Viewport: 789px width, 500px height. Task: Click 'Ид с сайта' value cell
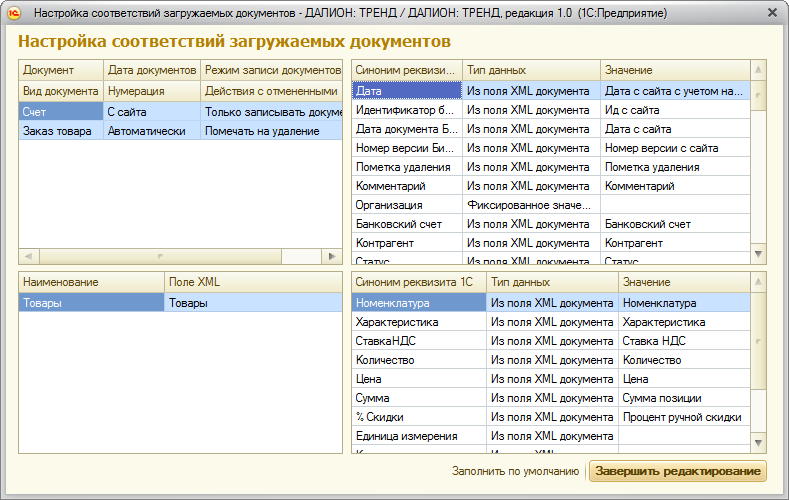tap(675, 110)
